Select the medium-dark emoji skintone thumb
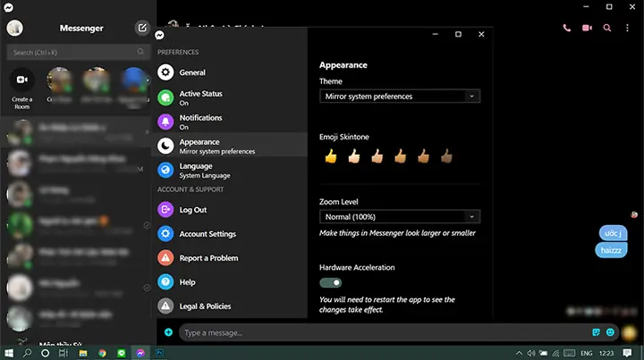The image size is (644, 360). pos(423,156)
